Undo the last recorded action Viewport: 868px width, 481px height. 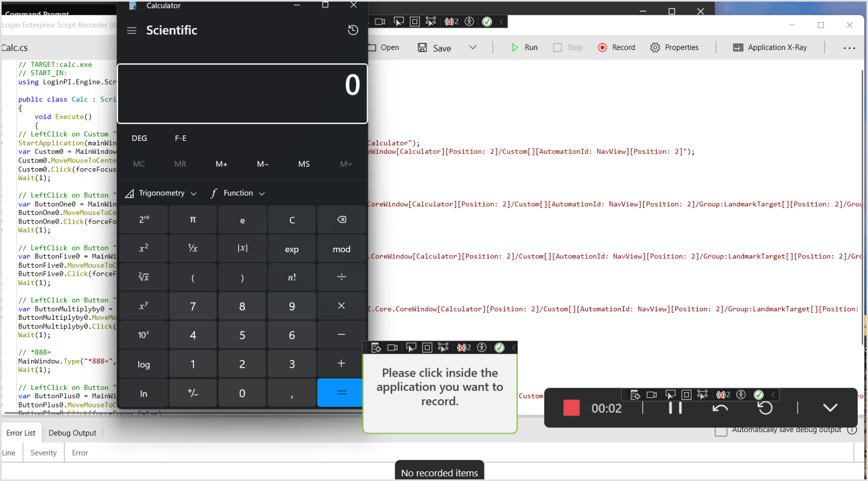tap(720, 408)
